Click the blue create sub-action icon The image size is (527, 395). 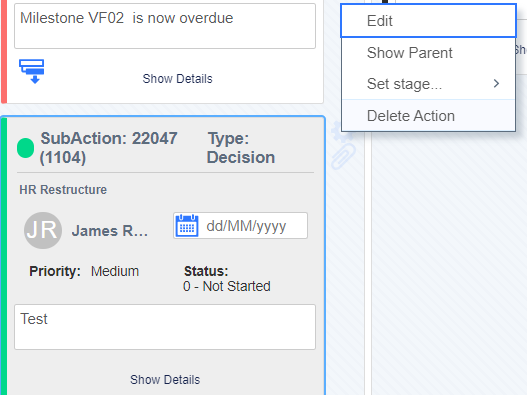[32, 71]
